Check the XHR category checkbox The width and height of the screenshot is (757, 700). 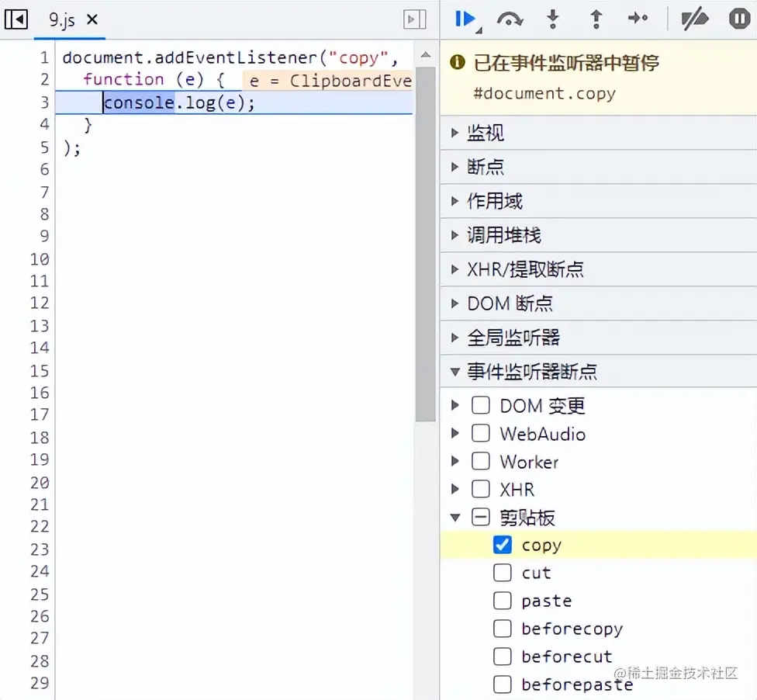click(481, 490)
